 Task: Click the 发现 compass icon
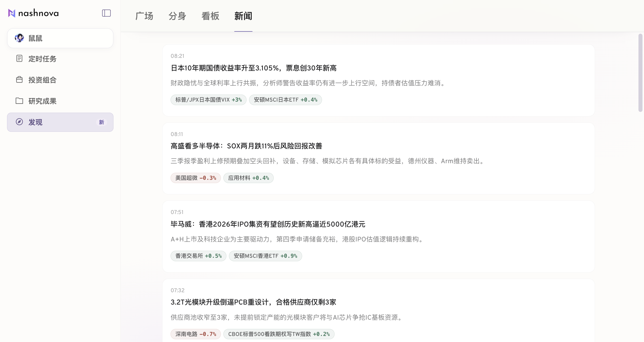point(19,122)
